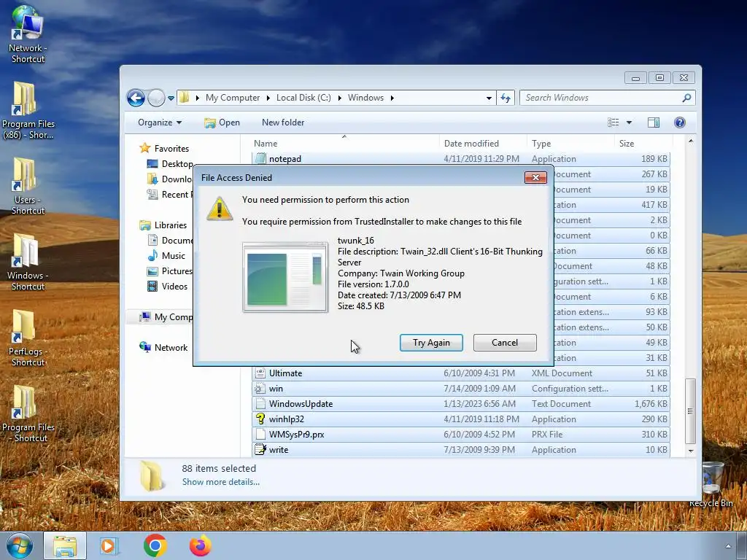Open the view options dropdown arrow
The image size is (747, 560).
(x=629, y=122)
